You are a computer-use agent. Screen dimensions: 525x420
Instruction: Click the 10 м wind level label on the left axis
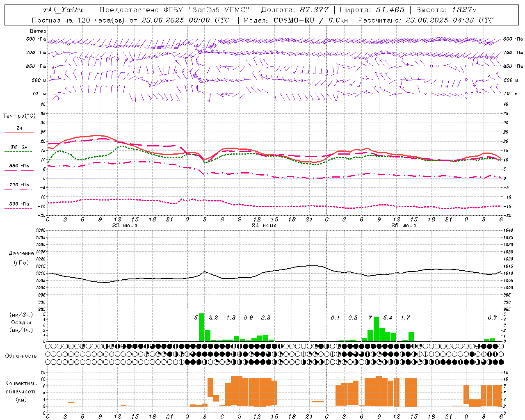[39, 94]
